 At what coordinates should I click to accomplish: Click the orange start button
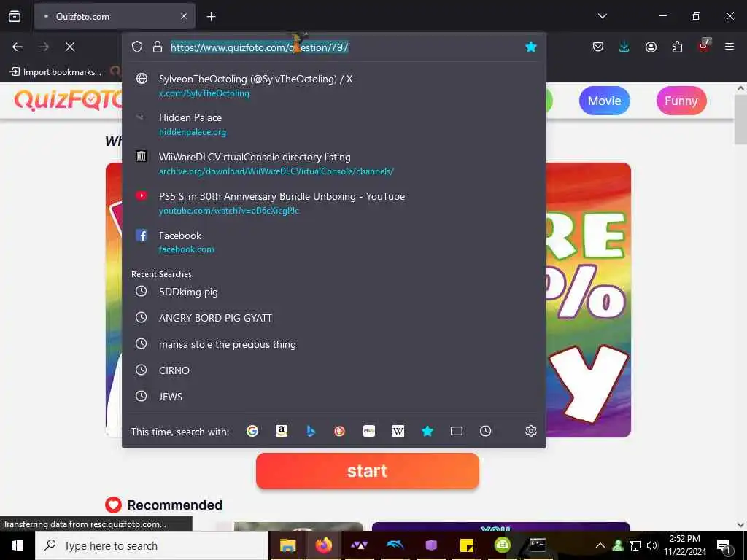[x=368, y=470]
